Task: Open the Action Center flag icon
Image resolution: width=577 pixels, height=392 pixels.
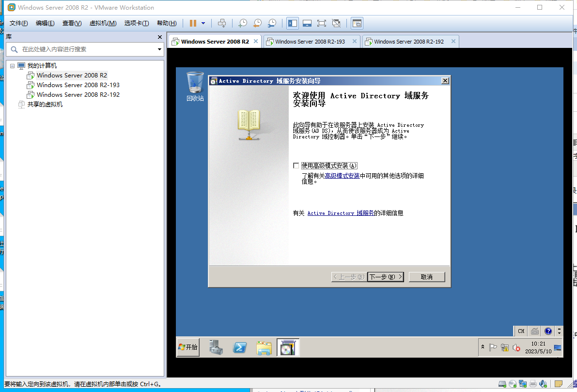Action: pos(493,347)
